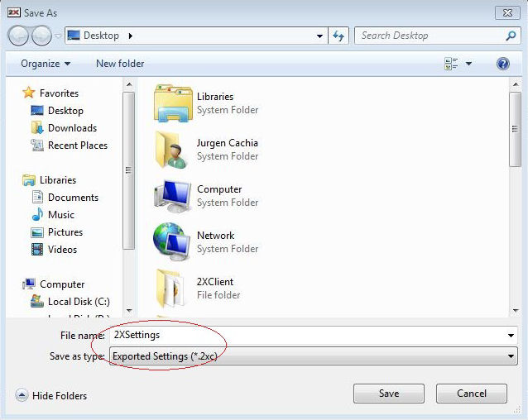This screenshot has width=528, height=420.
Task: Click the Cancel button
Action: 472,394
